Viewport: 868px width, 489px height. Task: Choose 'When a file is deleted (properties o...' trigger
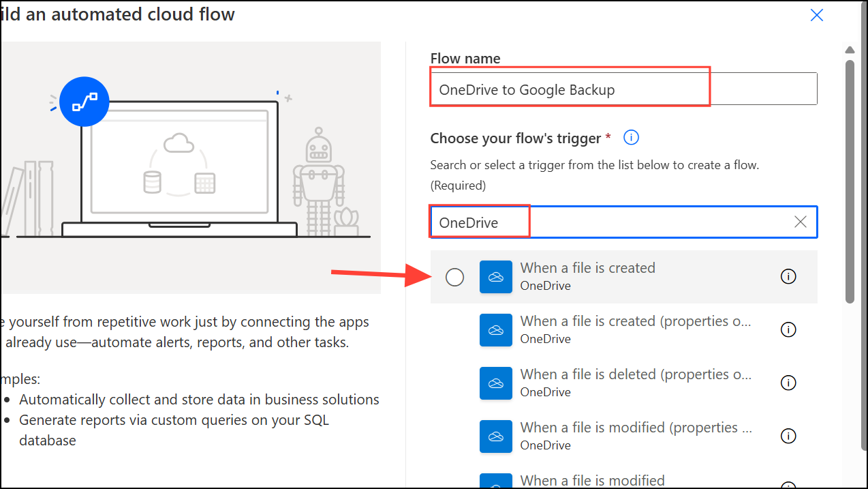click(x=624, y=383)
